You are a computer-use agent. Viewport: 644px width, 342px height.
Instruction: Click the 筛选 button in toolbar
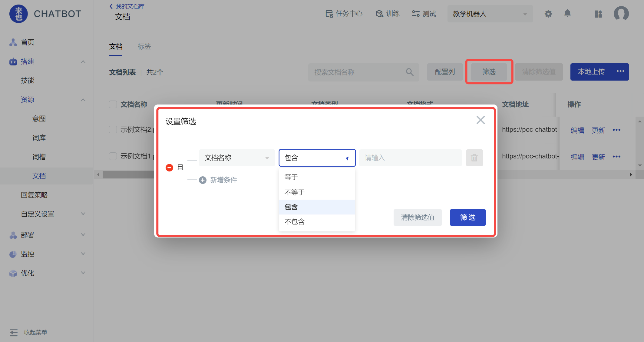(489, 72)
